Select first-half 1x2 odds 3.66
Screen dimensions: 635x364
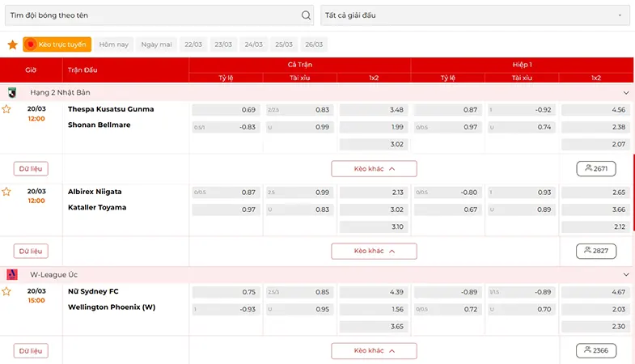pos(595,210)
